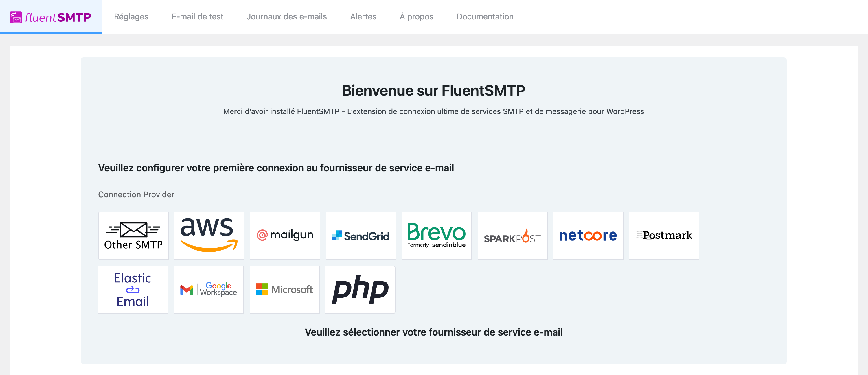868x375 pixels.
Task: Open Journaux des e-mails
Action: [287, 16]
